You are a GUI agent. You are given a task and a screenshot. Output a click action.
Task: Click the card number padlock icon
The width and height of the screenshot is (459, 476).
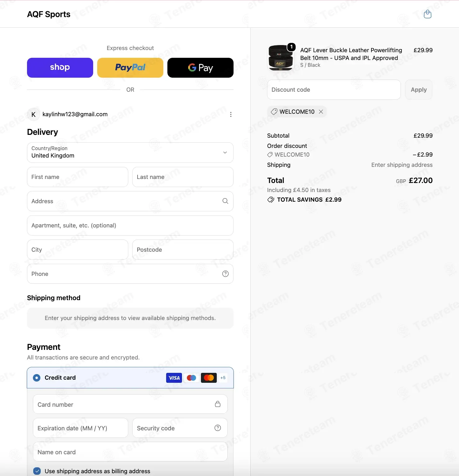point(218,404)
